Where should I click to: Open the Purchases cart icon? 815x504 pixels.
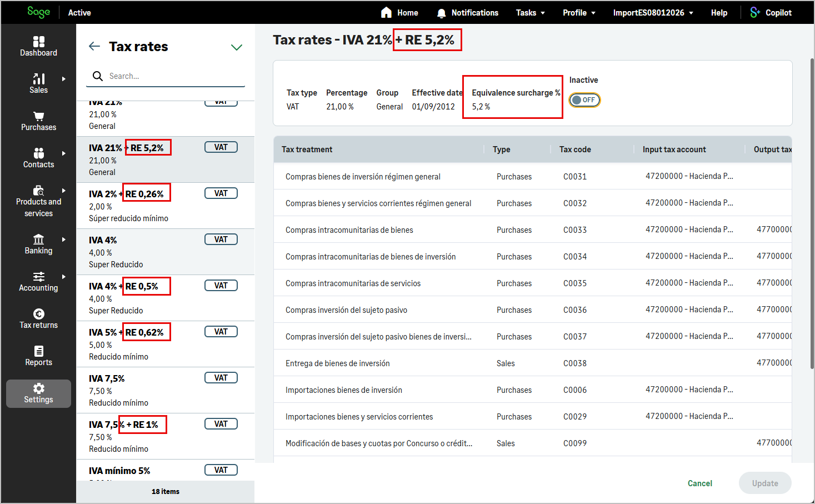pyautogui.click(x=38, y=116)
